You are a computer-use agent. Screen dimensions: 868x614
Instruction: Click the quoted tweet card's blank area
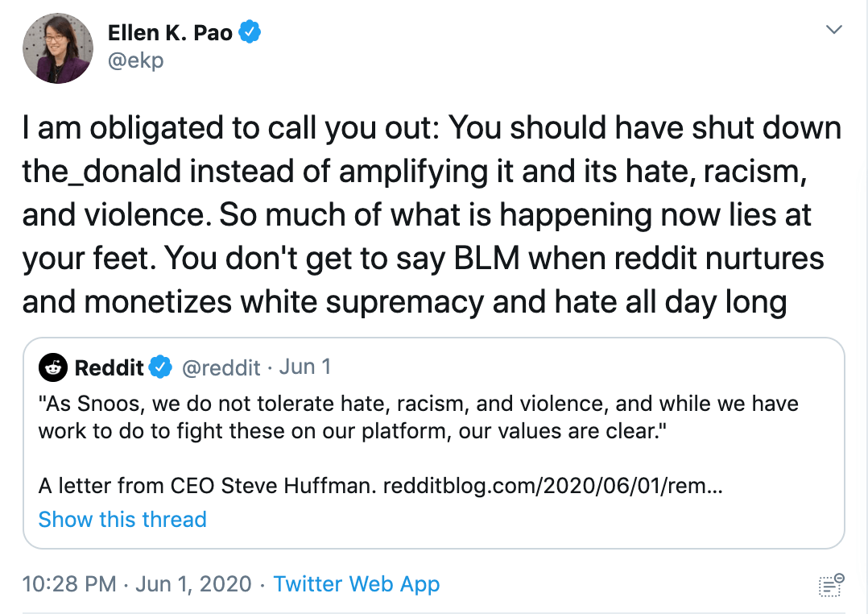click(x=526, y=520)
